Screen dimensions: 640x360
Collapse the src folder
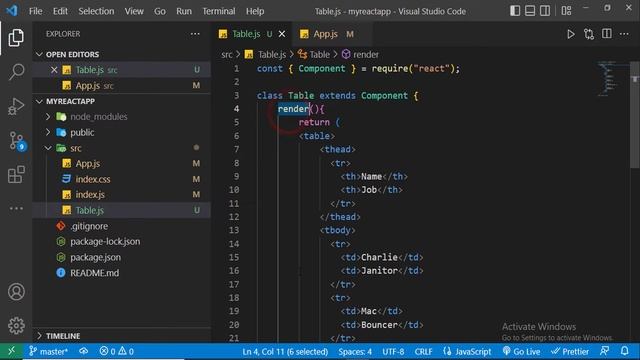(48, 148)
